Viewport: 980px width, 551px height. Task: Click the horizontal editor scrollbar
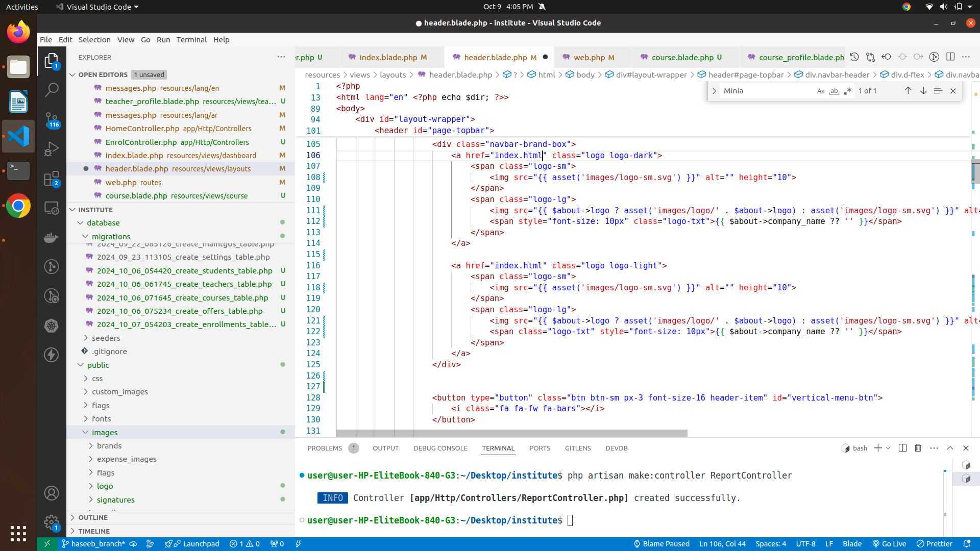511,433
